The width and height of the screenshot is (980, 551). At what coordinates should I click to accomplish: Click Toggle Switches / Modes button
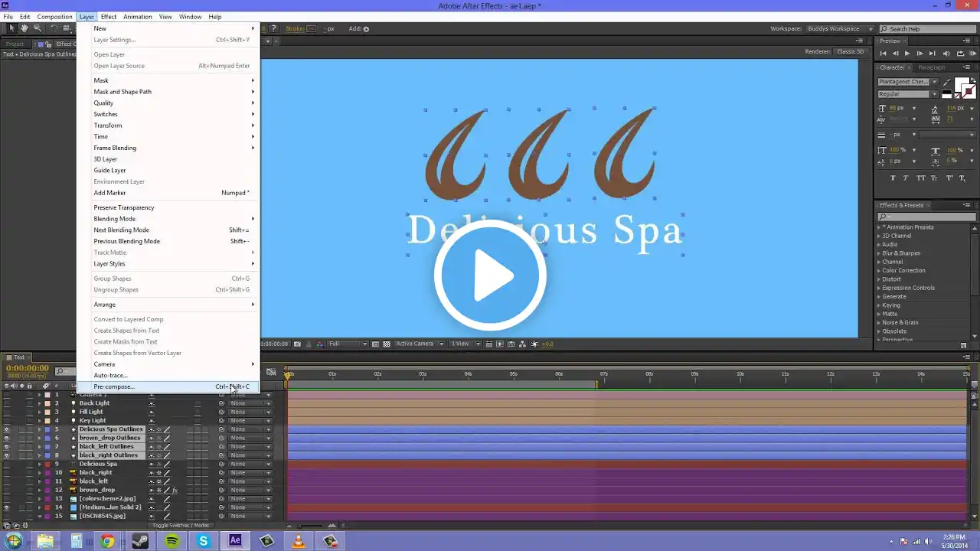click(181, 525)
